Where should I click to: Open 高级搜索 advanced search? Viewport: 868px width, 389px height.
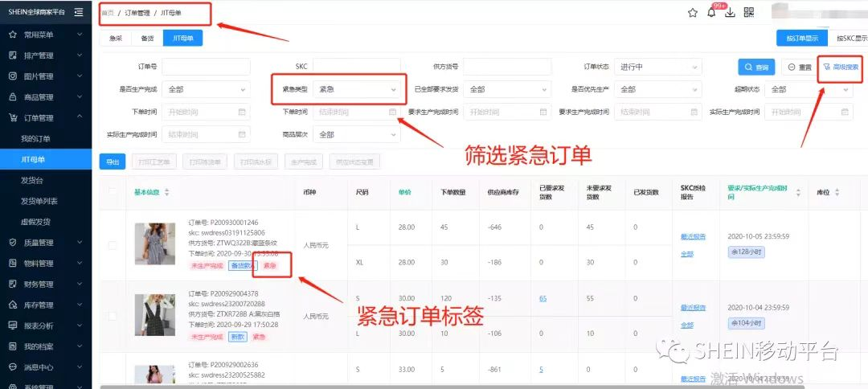pyautogui.click(x=841, y=67)
